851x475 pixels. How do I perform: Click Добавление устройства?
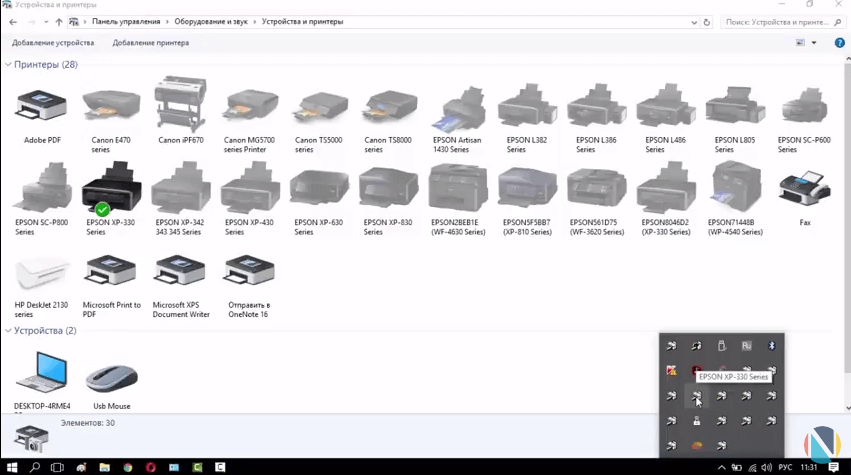click(53, 43)
